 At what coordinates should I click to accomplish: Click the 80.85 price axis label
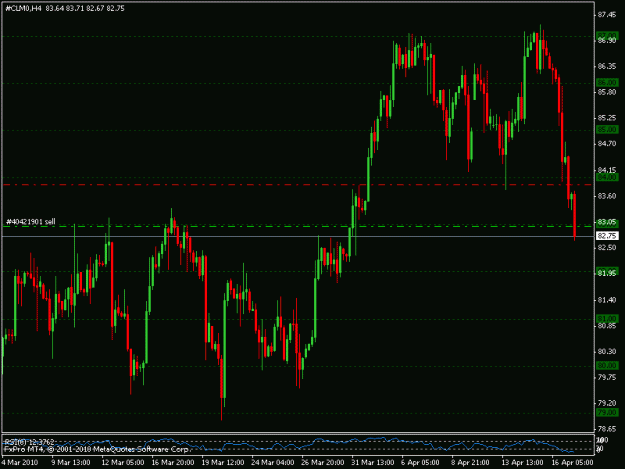[x=607, y=326]
